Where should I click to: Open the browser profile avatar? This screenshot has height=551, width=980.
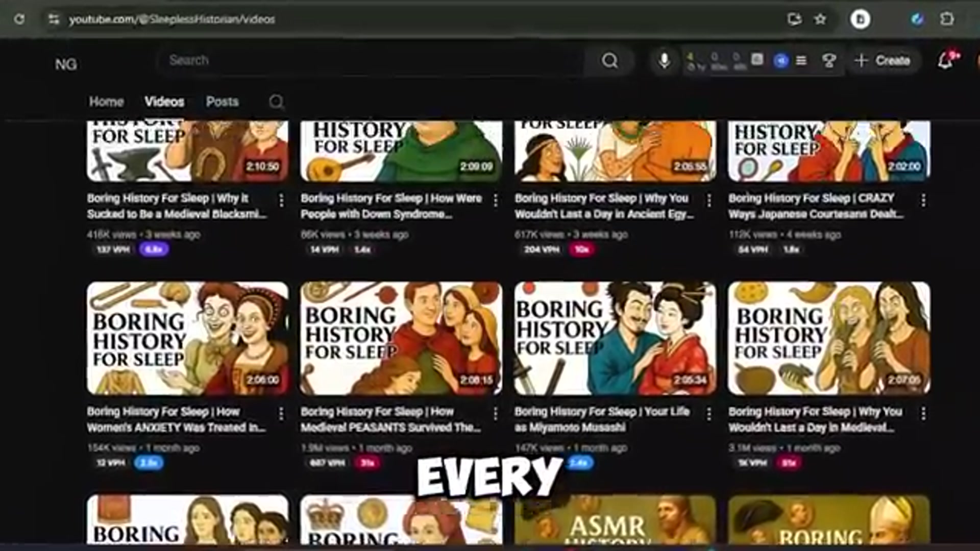tap(860, 19)
